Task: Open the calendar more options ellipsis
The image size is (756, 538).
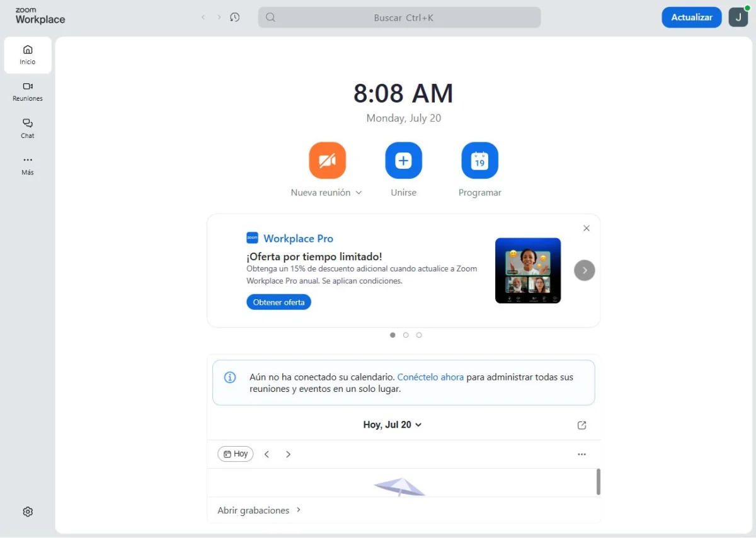Action: pos(581,454)
